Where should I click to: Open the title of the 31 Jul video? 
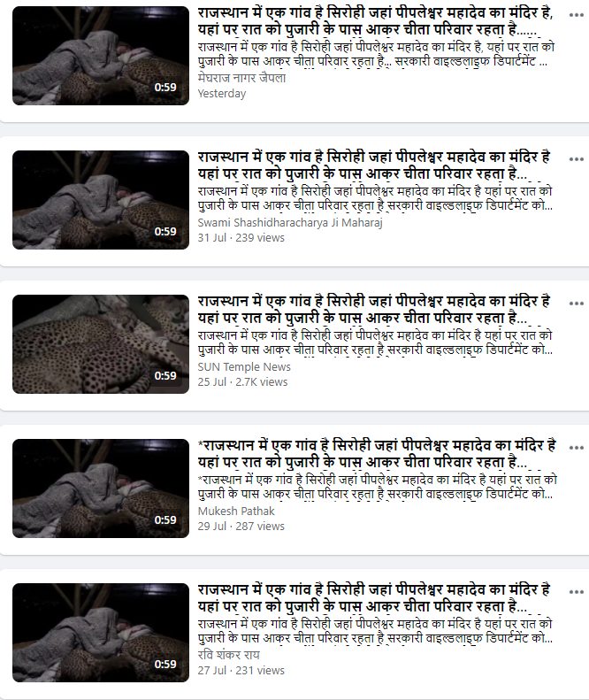tap(374, 165)
